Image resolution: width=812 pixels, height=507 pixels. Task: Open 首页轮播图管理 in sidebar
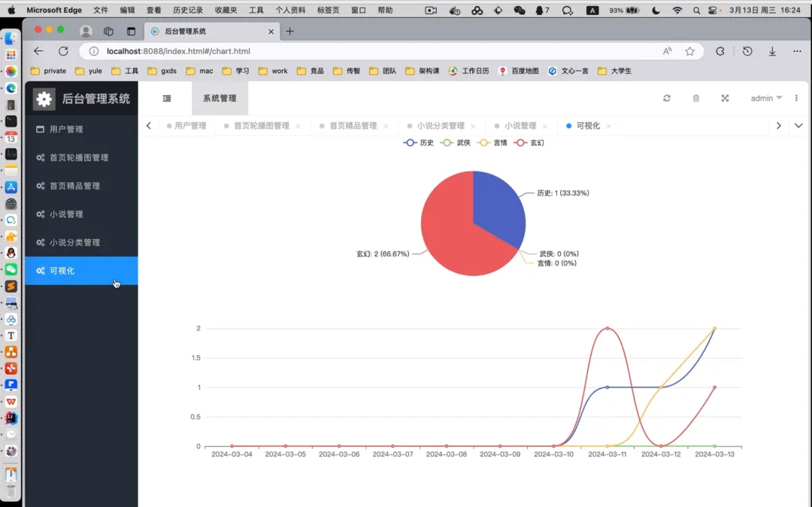(81, 157)
